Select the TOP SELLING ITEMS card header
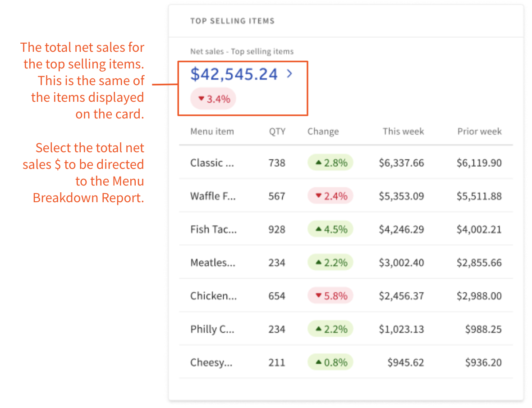532x408 pixels. 232,21
